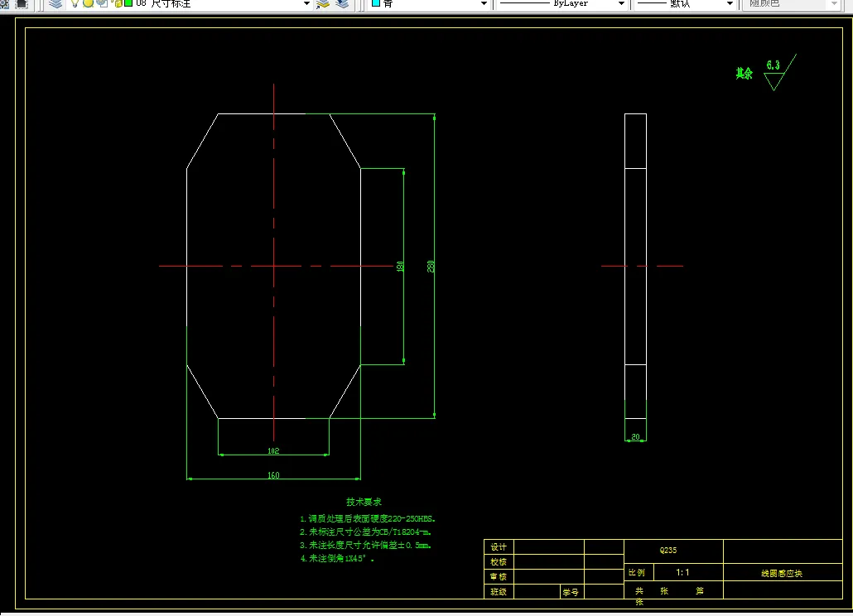Select the side view rectangle outline
Image resolution: width=853 pixels, height=616 pixels.
click(635, 267)
